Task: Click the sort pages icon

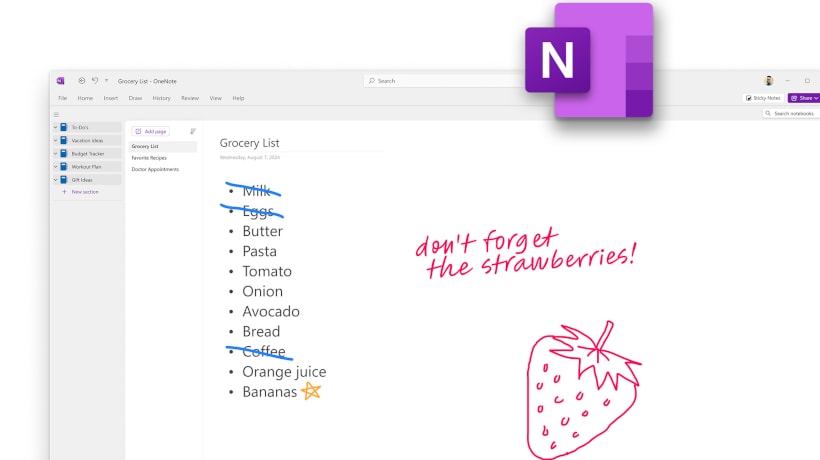Action: click(x=192, y=131)
